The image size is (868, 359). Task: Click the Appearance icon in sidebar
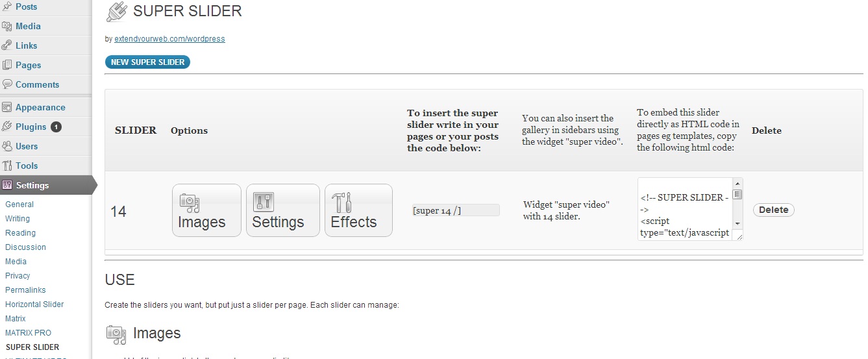[x=7, y=107]
